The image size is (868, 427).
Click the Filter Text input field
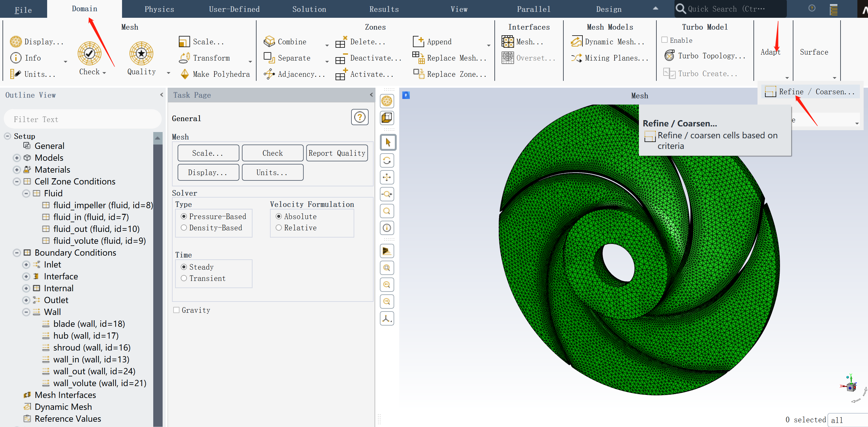[x=82, y=119]
